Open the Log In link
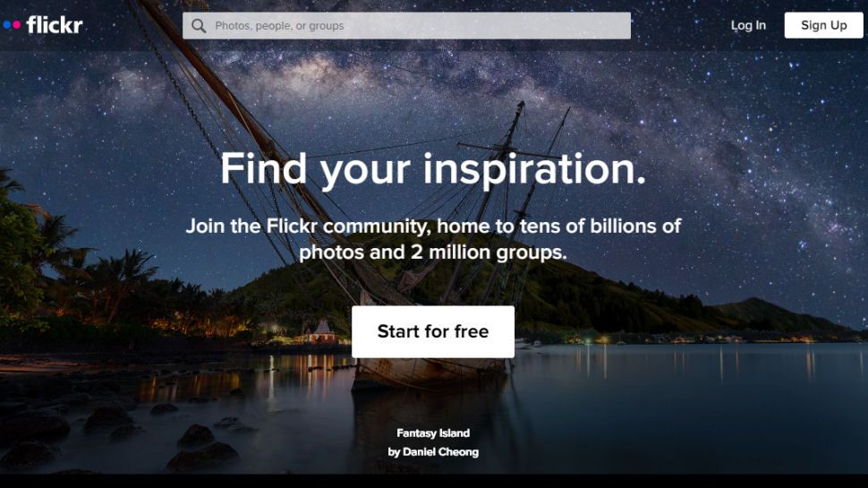This screenshot has height=488, width=868. tap(748, 25)
